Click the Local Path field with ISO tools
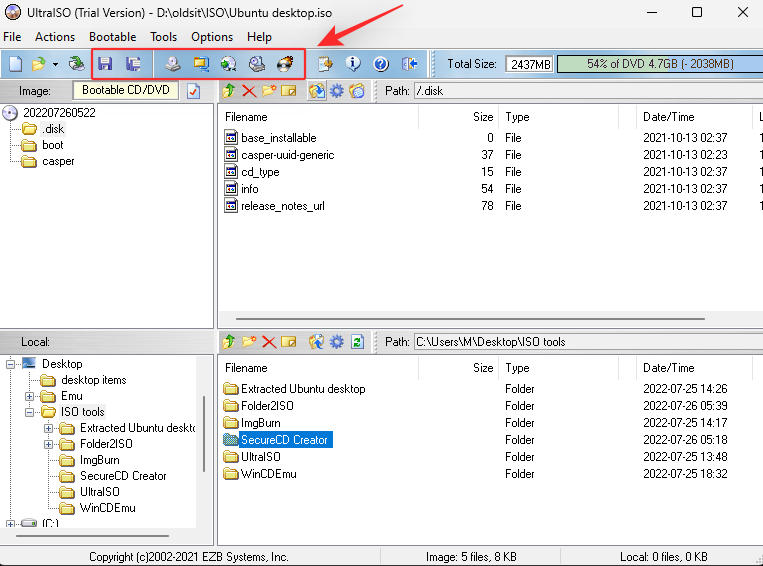763x566 pixels. coord(588,342)
